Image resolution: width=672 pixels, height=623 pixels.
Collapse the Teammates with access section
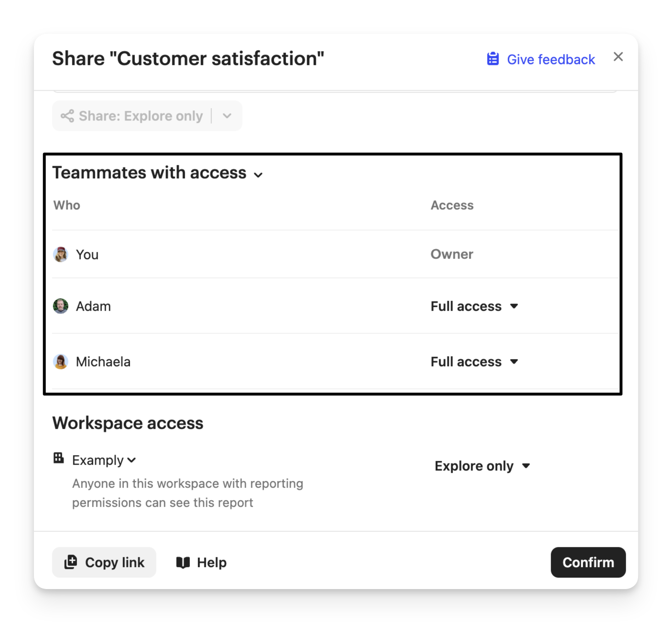(x=258, y=175)
